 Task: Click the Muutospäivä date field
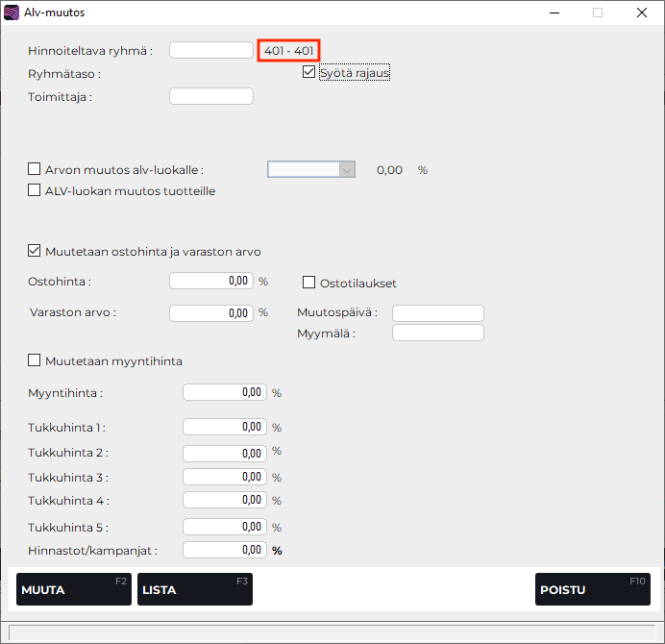438,313
